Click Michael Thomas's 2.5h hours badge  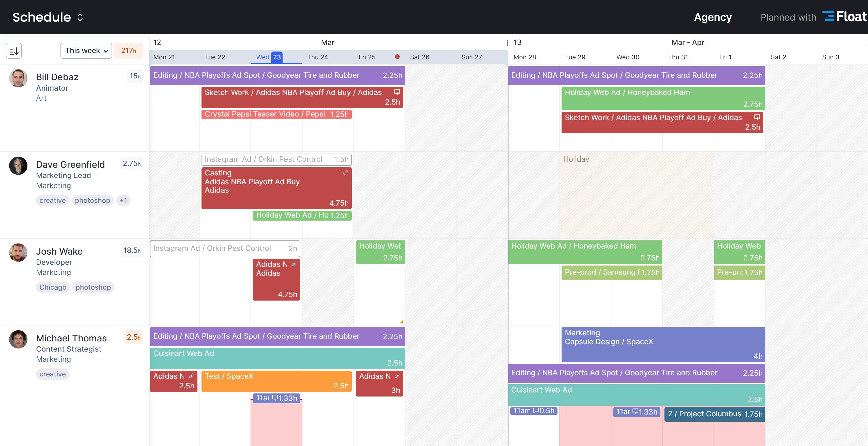tap(134, 337)
